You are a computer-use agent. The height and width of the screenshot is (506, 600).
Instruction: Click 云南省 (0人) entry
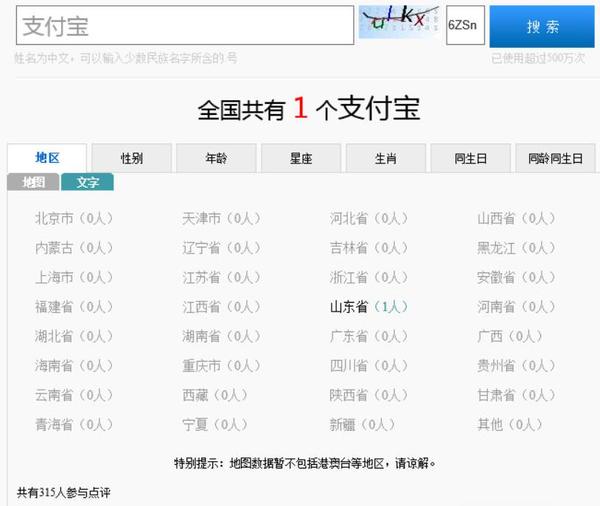(x=74, y=395)
